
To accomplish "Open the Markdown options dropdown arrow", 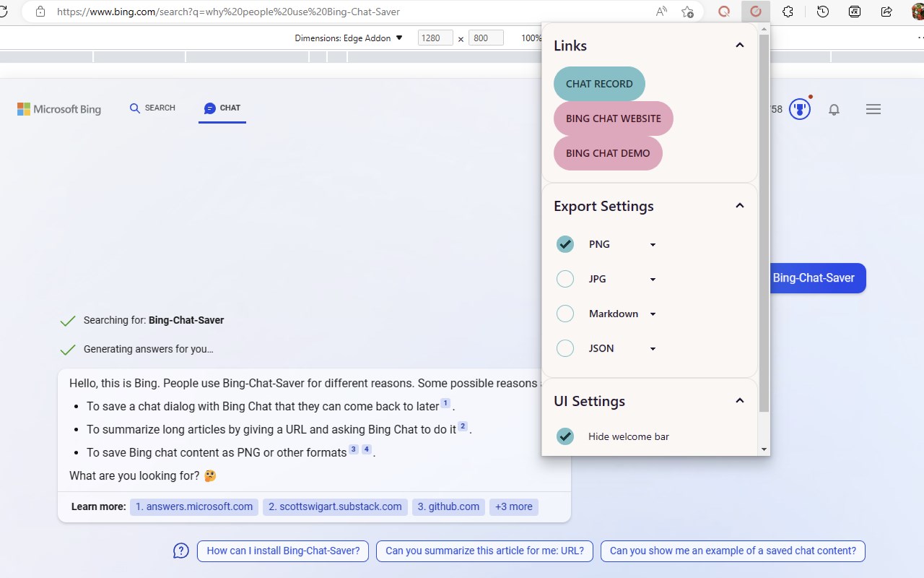I will [653, 314].
